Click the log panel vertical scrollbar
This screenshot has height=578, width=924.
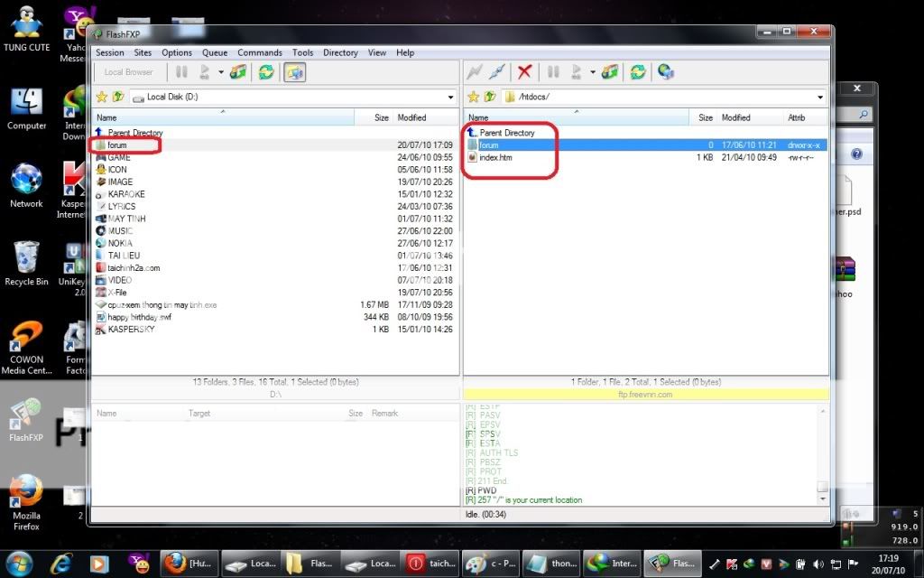click(x=822, y=452)
